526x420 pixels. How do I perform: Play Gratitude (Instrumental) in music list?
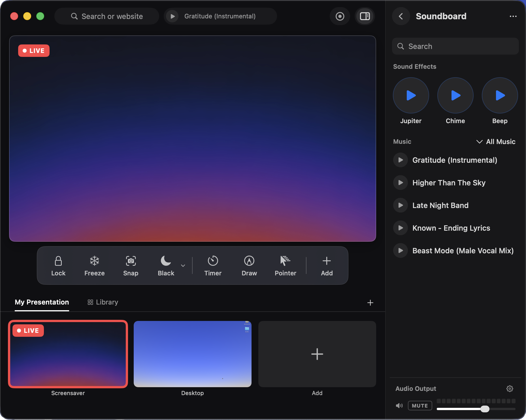point(401,160)
